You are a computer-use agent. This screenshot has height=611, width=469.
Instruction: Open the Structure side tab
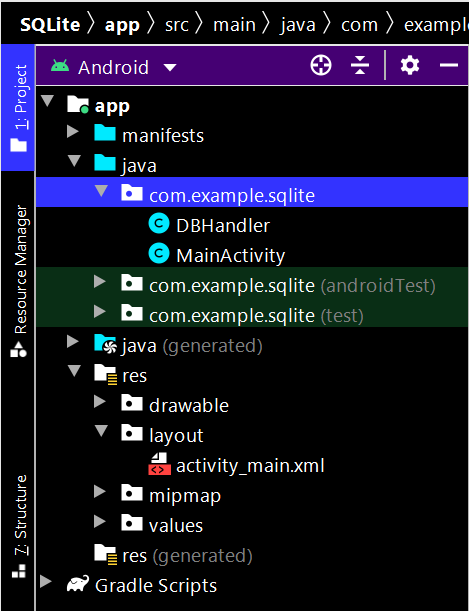(x=18, y=526)
